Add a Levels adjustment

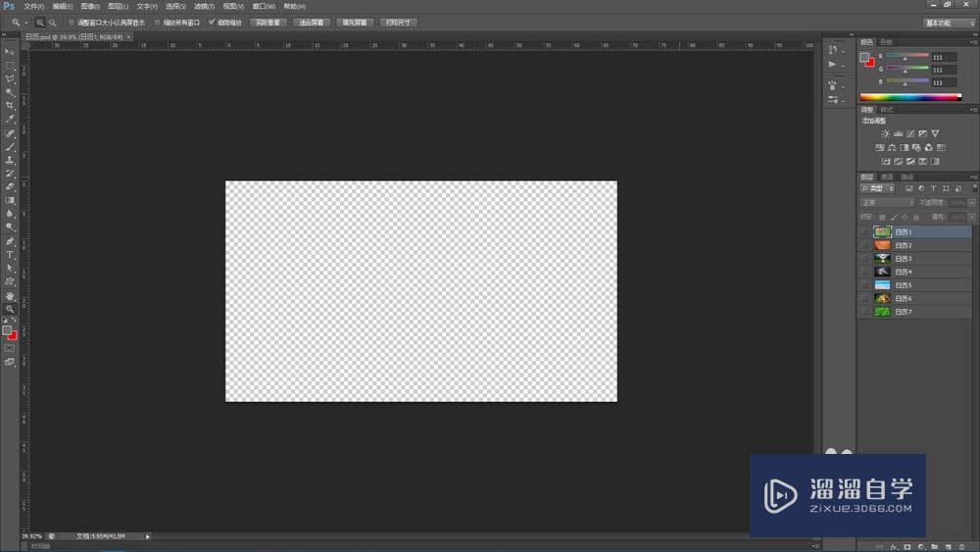pyautogui.click(x=898, y=133)
